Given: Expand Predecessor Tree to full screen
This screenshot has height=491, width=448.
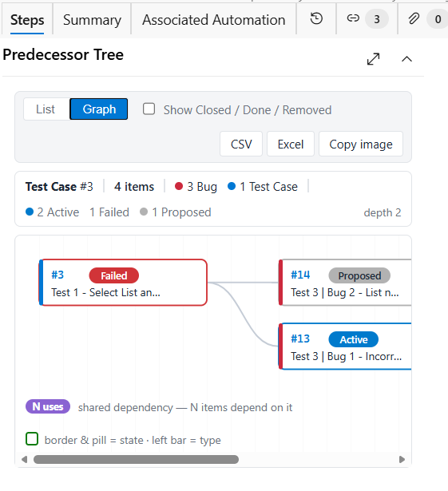Looking at the screenshot, I should (373, 59).
